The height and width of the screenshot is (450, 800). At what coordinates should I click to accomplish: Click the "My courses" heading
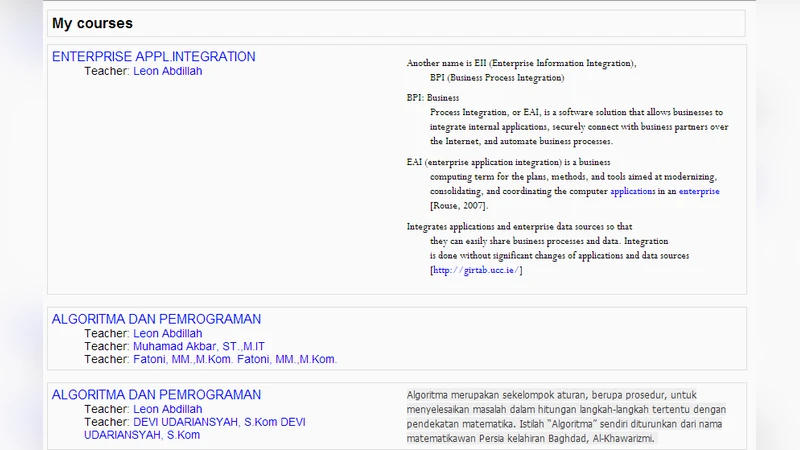coord(92,23)
